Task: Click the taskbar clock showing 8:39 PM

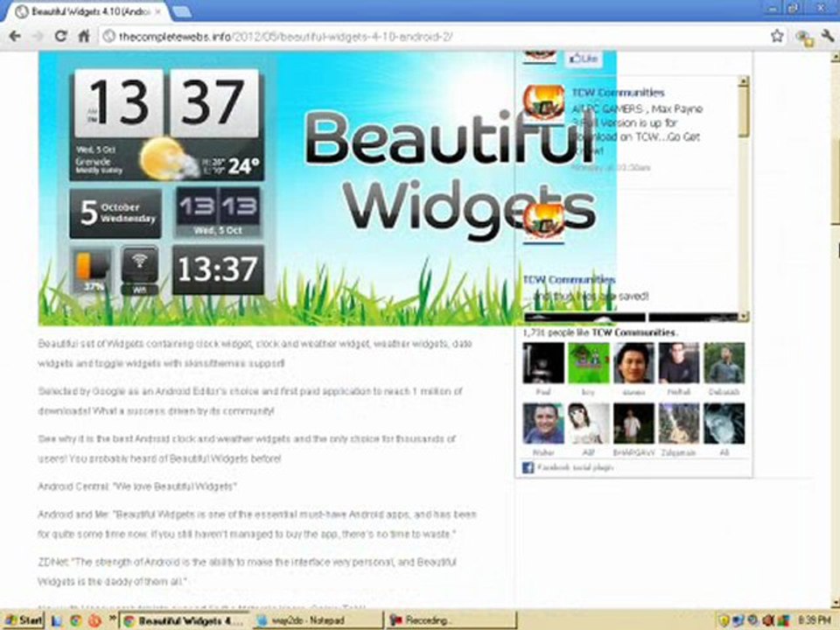Action: point(814,621)
